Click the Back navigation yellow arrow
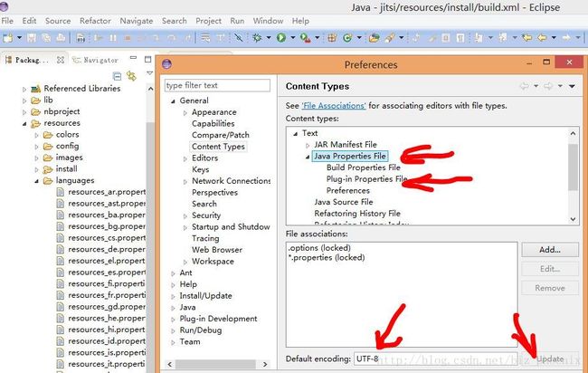Screen dimensions: 588x373 coord(542,37)
